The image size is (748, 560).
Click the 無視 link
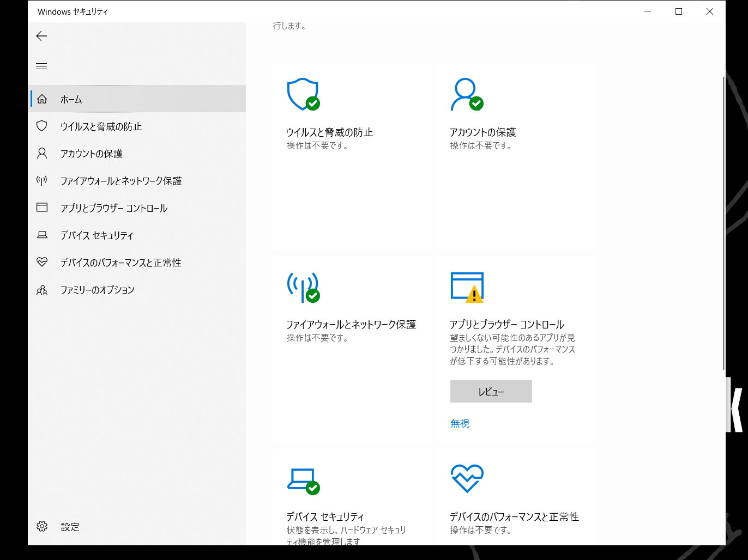pos(460,423)
